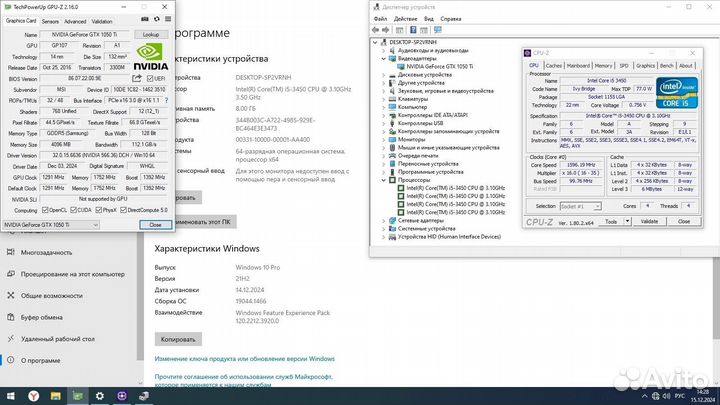Open the Файл menu in Device Manager
This screenshot has width=720, height=405.
point(380,19)
